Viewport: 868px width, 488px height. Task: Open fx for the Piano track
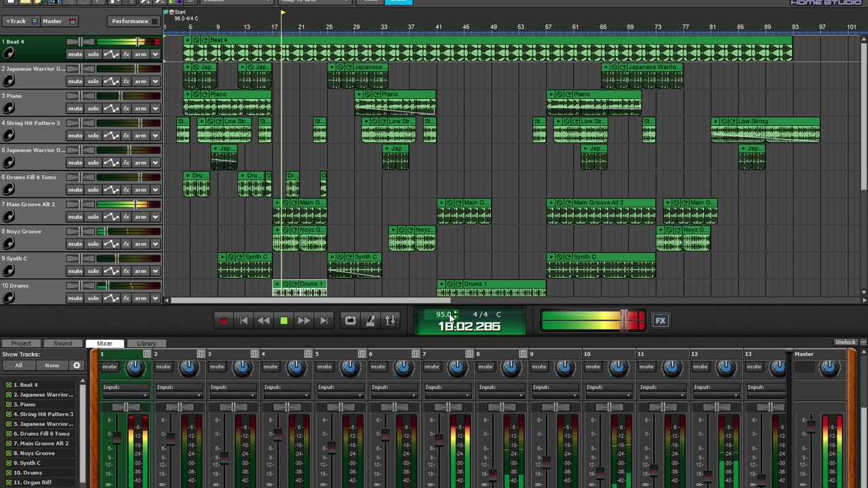[126, 108]
